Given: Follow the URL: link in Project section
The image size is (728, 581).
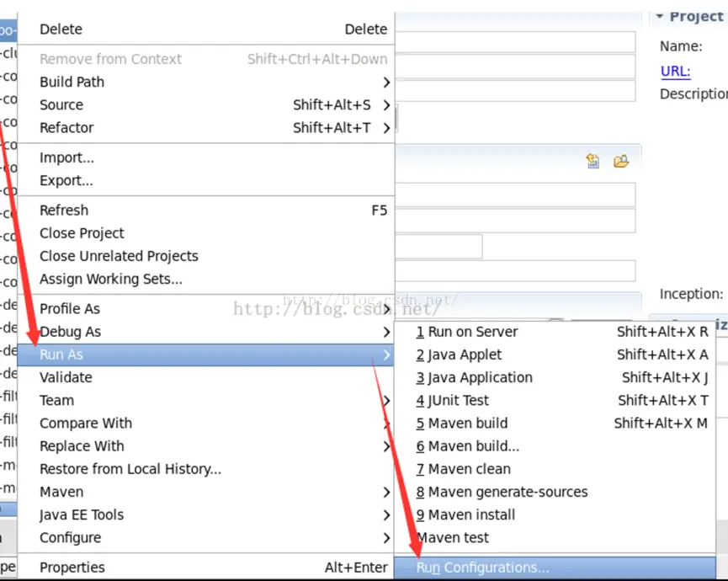Looking at the screenshot, I should 675,71.
